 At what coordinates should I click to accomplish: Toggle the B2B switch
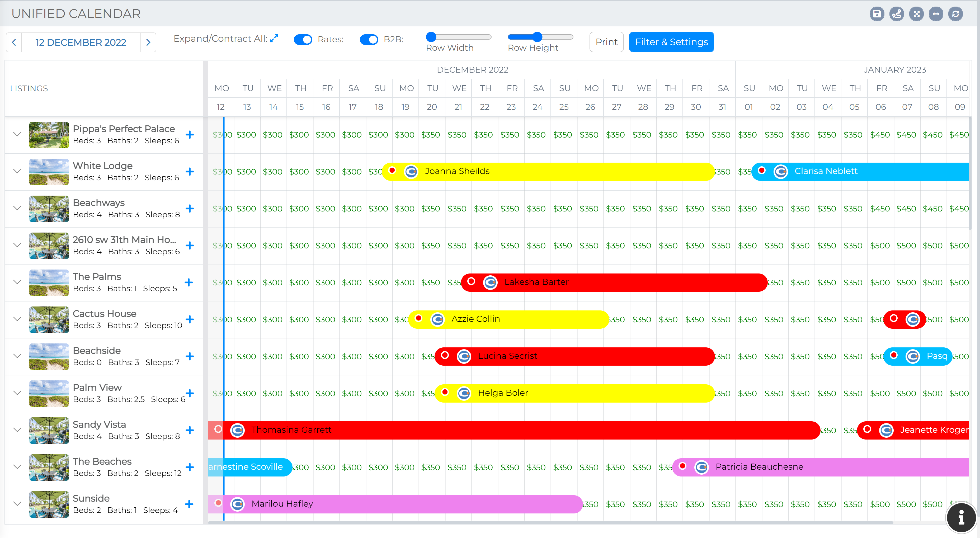[x=369, y=40]
